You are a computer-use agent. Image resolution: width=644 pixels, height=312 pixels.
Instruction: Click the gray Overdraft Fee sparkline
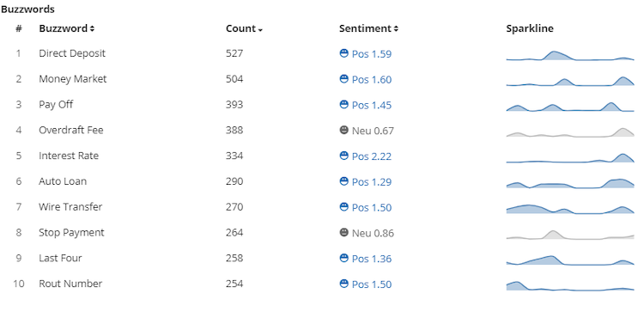pos(570,132)
